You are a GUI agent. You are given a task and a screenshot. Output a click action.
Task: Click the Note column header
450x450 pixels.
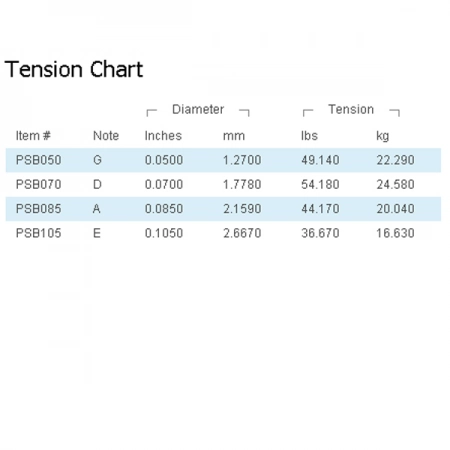point(106,136)
